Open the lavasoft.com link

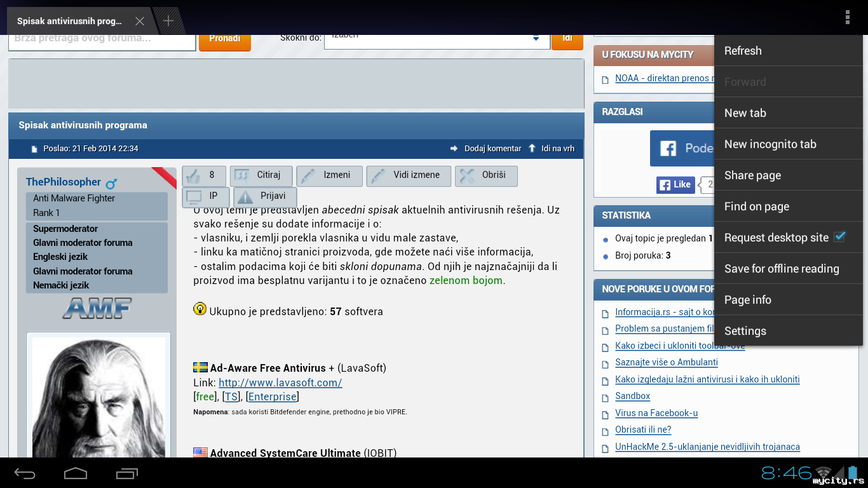pos(280,383)
